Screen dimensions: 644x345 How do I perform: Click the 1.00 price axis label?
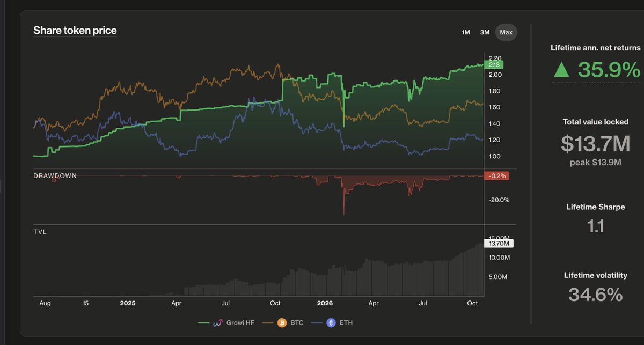click(x=494, y=156)
